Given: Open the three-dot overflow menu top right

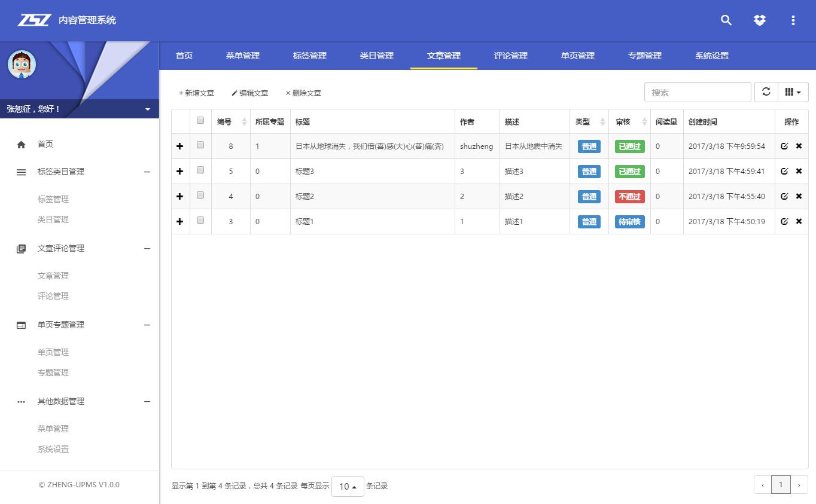Looking at the screenshot, I should click(793, 20).
